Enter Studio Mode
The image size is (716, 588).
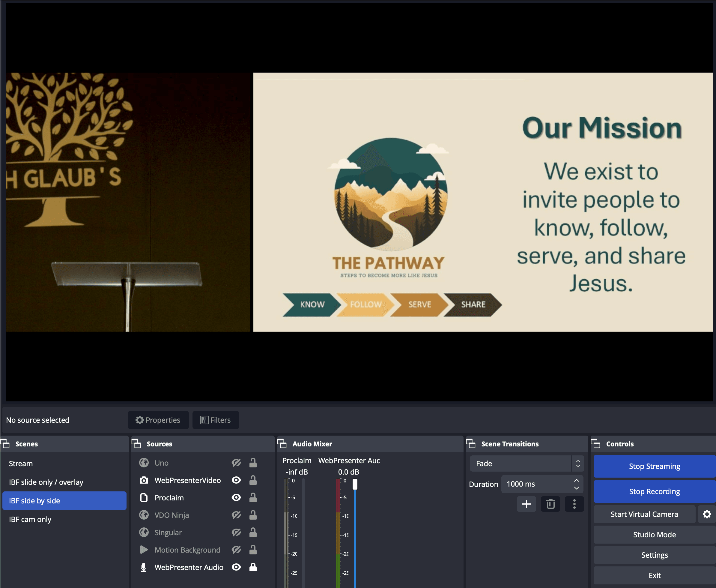[x=654, y=535]
